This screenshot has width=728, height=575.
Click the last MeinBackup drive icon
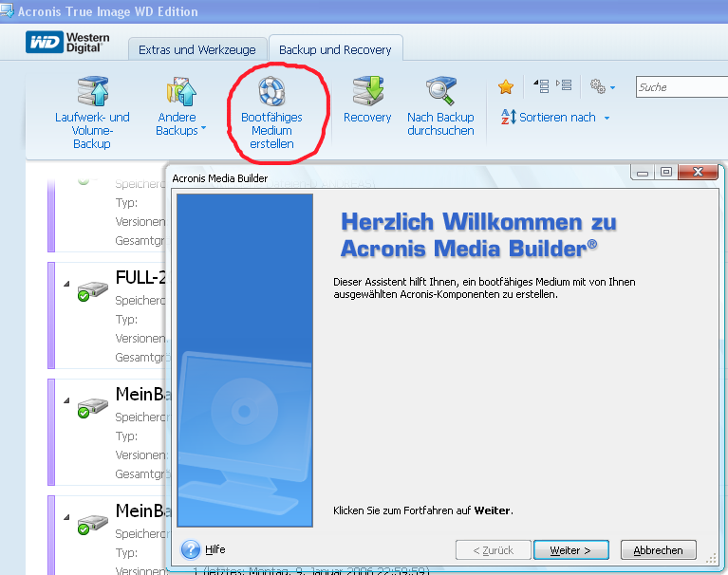[x=92, y=524]
